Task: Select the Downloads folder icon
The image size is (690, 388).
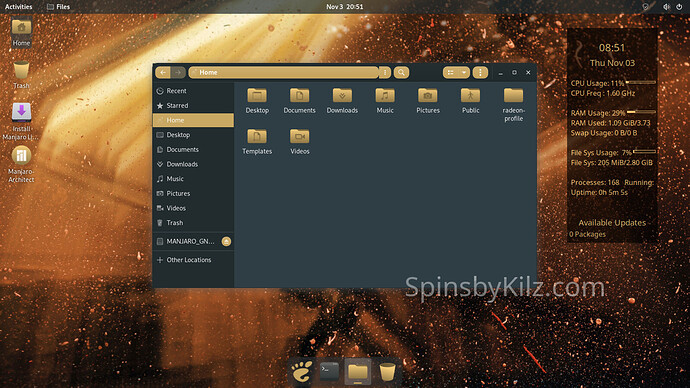Action: [x=342, y=101]
